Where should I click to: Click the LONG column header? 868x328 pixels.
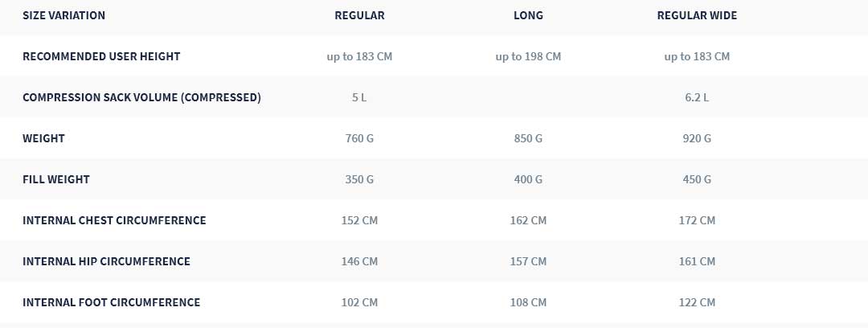pos(528,15)
